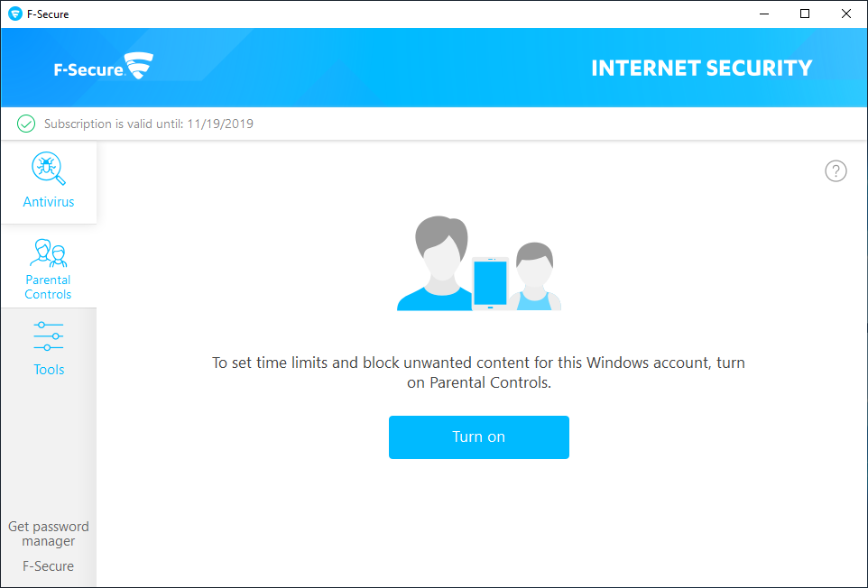Viewport: 868px width, 588px height.
Task: Click the Parental Controls description text
Action: click(x=478, y=372)
